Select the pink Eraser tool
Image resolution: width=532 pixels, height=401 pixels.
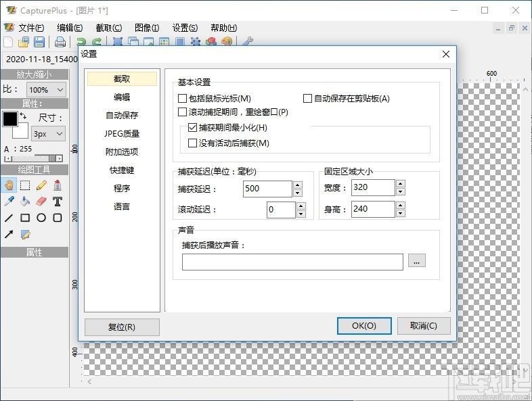[41, 202]
